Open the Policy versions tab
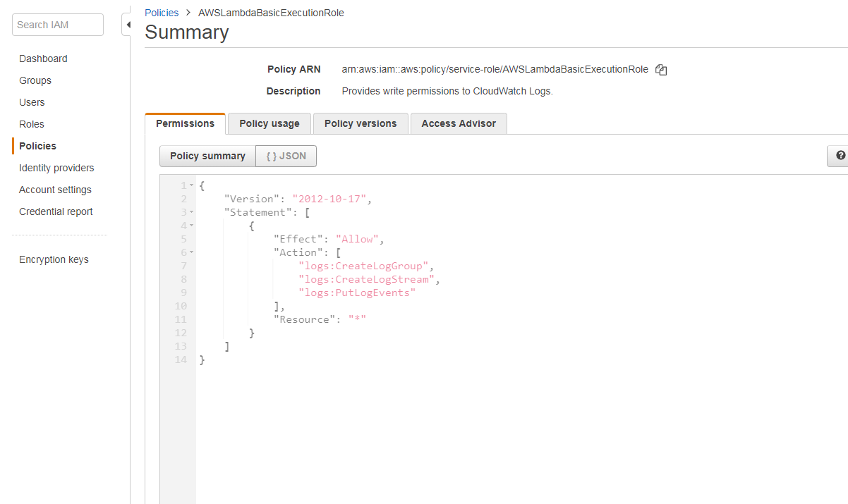This screenshot has width=848, height=504. coord(361,123)
